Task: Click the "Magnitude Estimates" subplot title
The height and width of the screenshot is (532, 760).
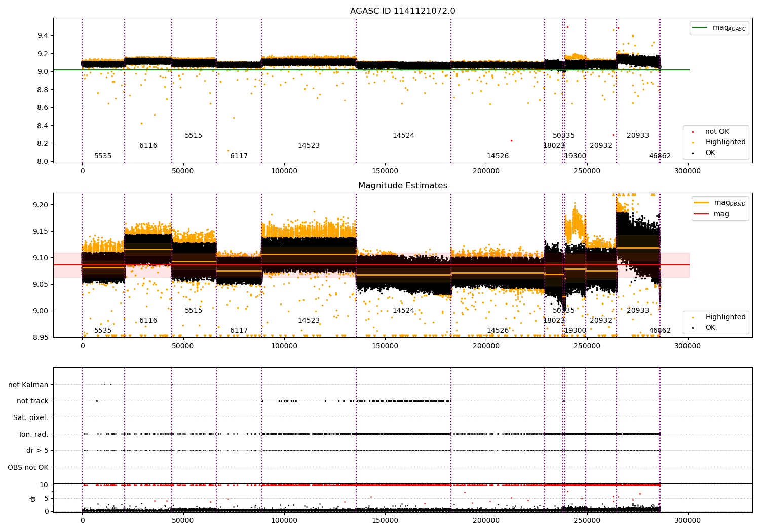Action: pos(402,186)
